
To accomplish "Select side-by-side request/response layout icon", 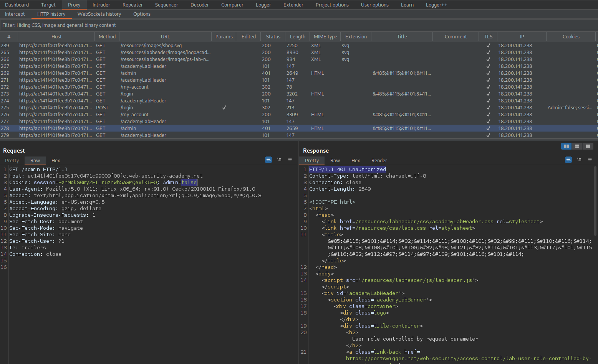I will pos(566,146).
